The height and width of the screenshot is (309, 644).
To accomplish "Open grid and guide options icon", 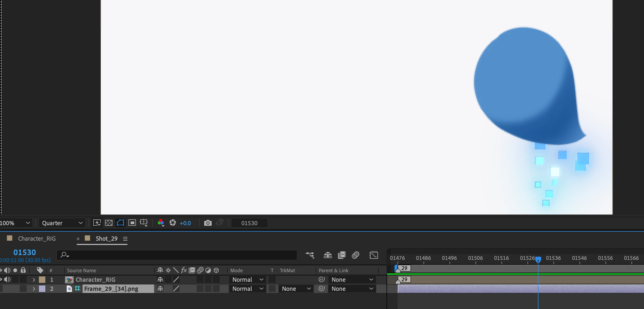I will 144,223.
